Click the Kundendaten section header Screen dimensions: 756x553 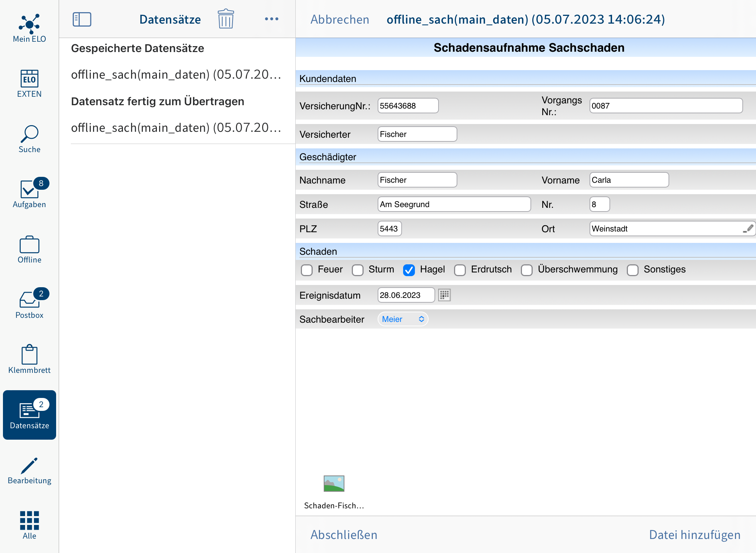click(328, 79)
